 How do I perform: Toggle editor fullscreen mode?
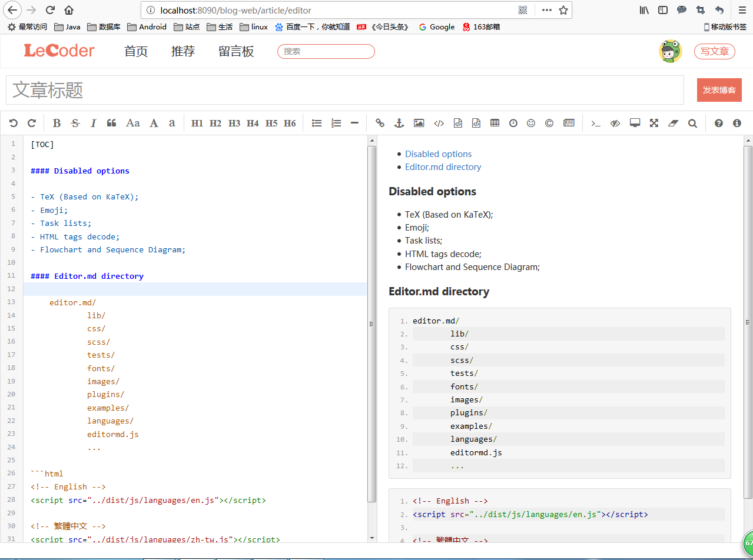point(654,123)
